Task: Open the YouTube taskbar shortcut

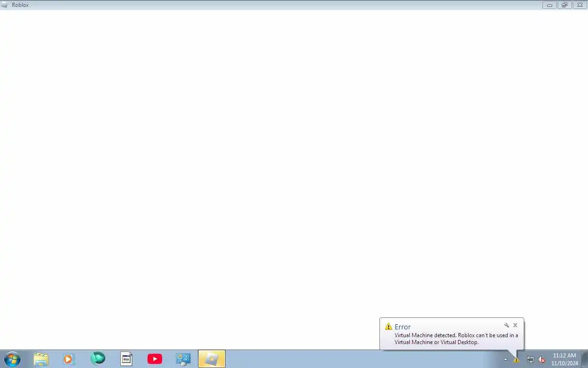Action: tap(155, 359)
